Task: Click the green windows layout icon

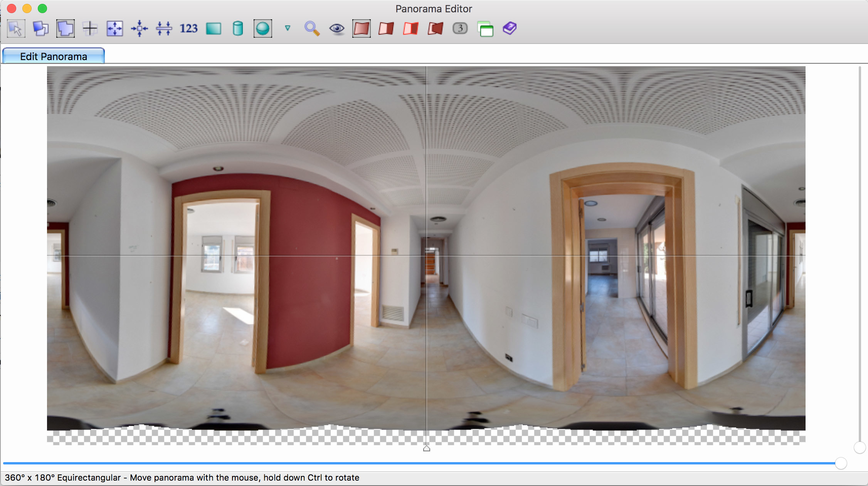Action: click(485, 29)
